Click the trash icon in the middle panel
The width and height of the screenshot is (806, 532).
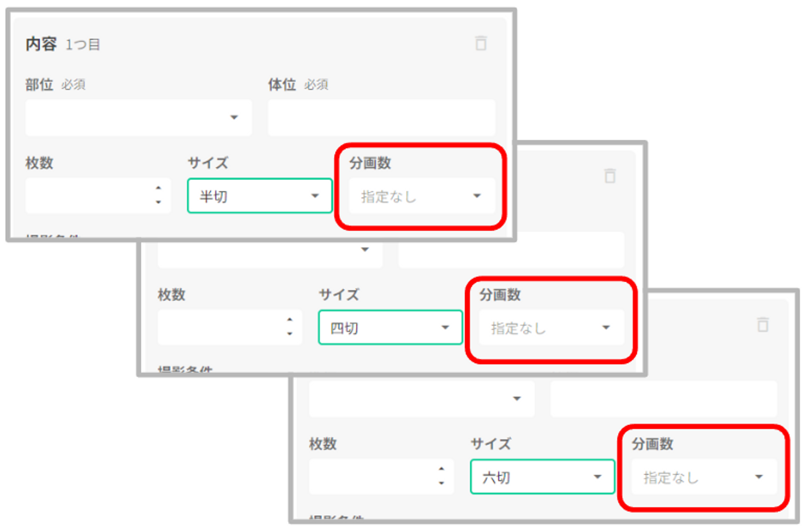tap(610, 176)
